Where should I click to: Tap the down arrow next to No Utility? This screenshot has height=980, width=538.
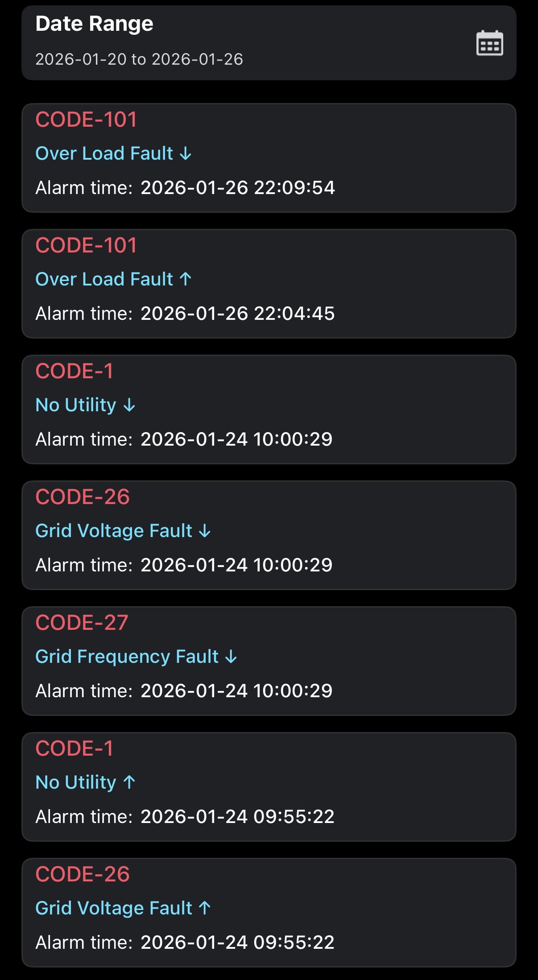click(129, 405)
